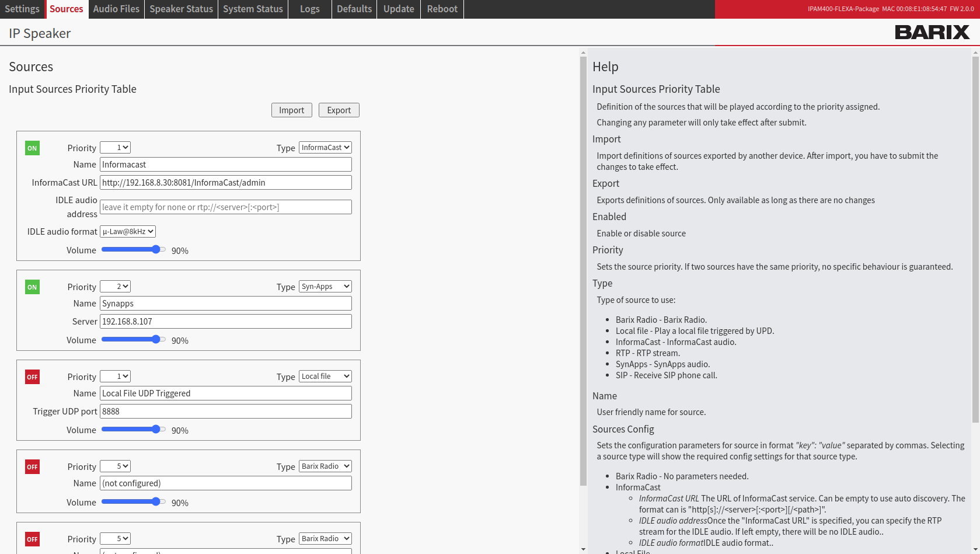Enable the Local File UDP Triggered source
The width and height of the screenshot is (980, 554).
pos(32,377)
